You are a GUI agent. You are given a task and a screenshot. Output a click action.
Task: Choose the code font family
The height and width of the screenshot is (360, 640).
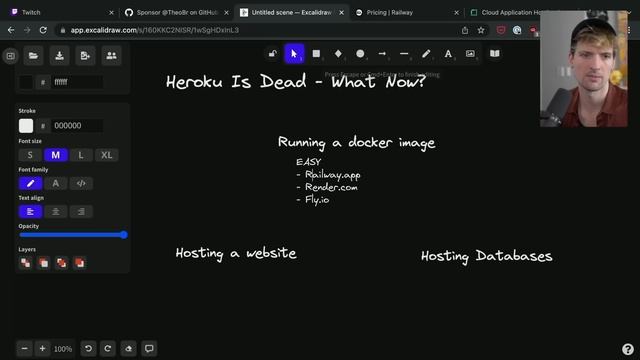81,183
